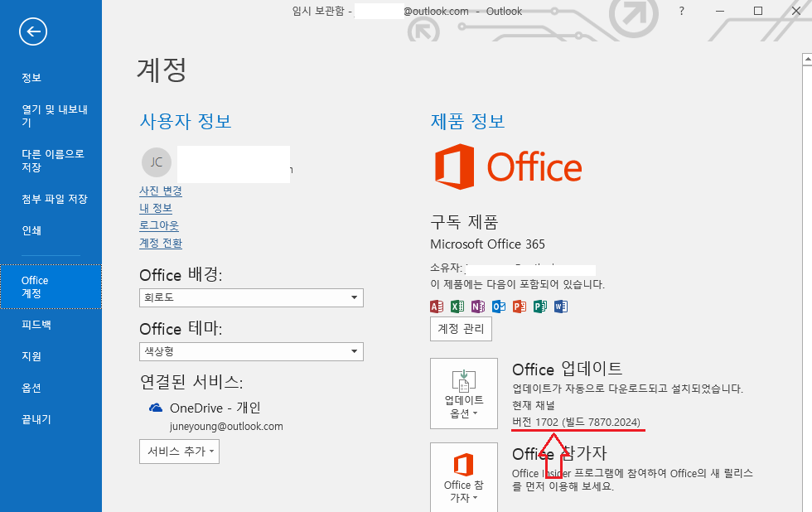Select Office 계정 in the sidebar
Image resolution: width=812 pixels, height=512 pixels.
click(x=51, y=287)
